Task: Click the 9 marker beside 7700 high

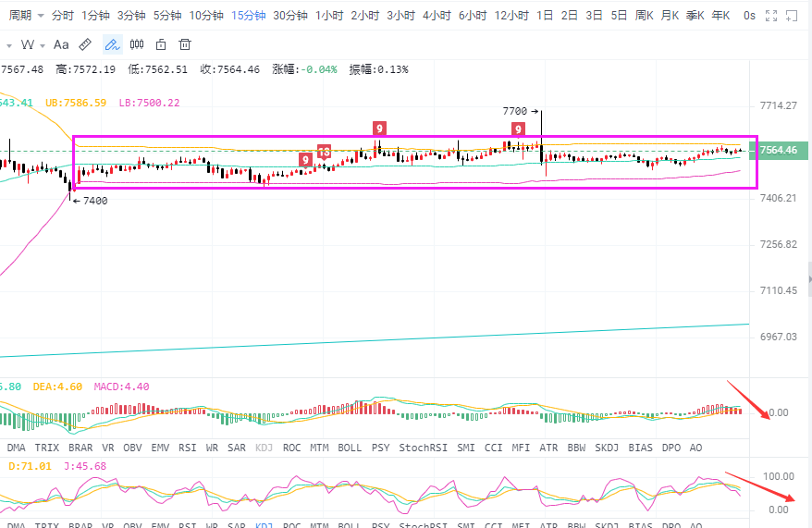Action: (x=518, y=129)
